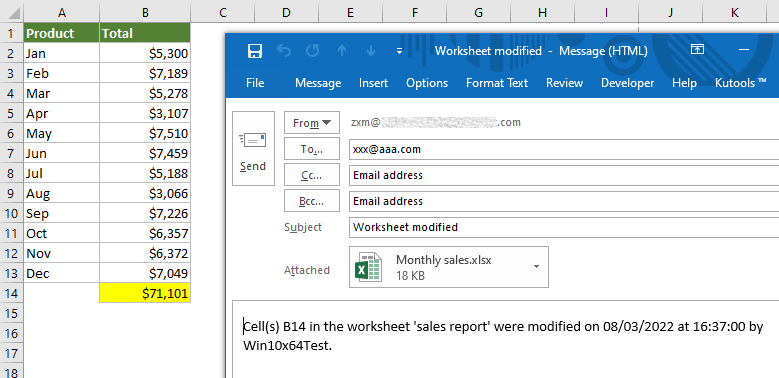Screen dimensions: 779x378
Task: Click the Save icon in message window
Action: click(255, 51)
